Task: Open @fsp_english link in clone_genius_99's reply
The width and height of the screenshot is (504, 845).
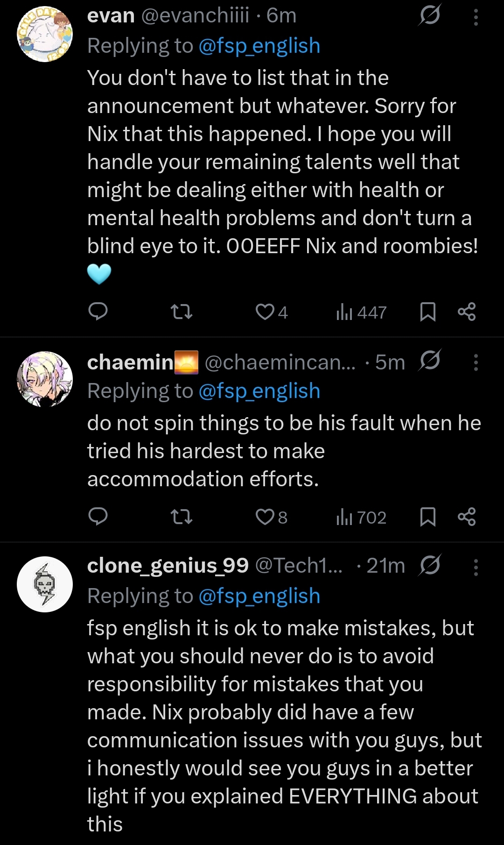Action: point(259,596)
